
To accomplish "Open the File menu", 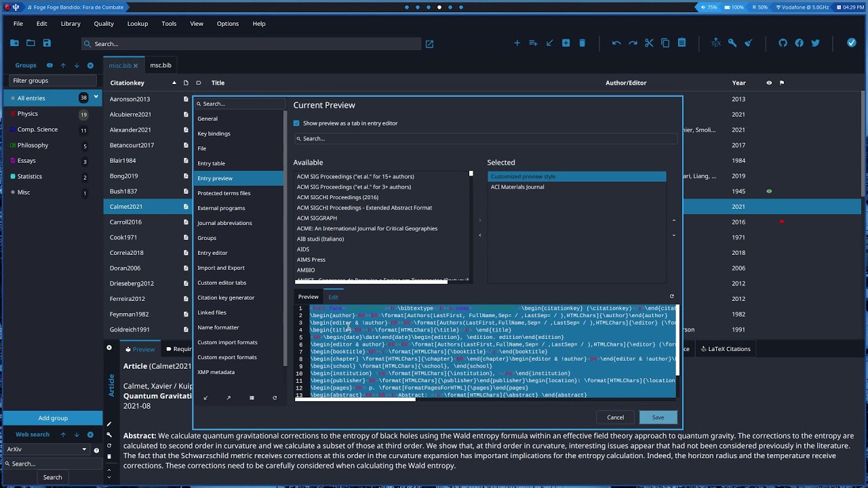I will 18,24.
